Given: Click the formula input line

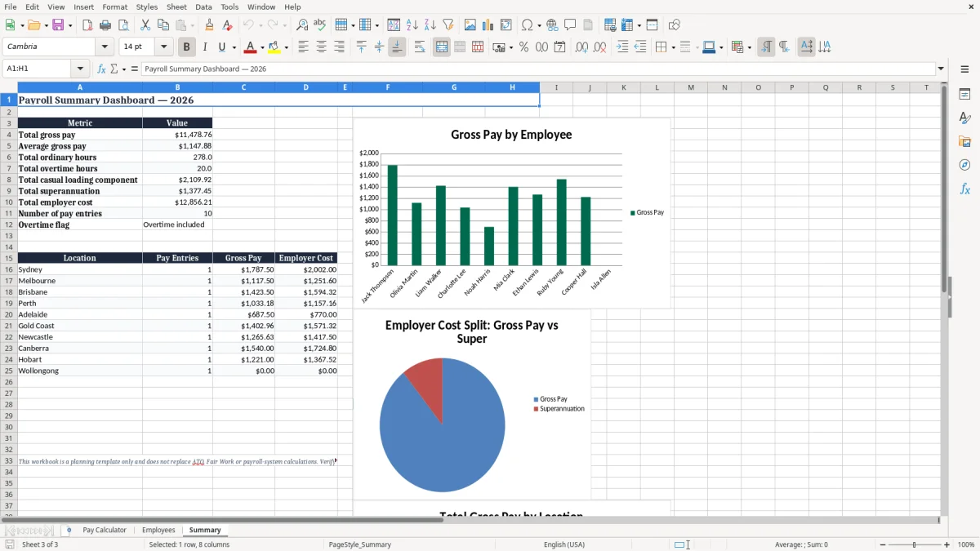Looking at the screenshot, I should 537,69.
